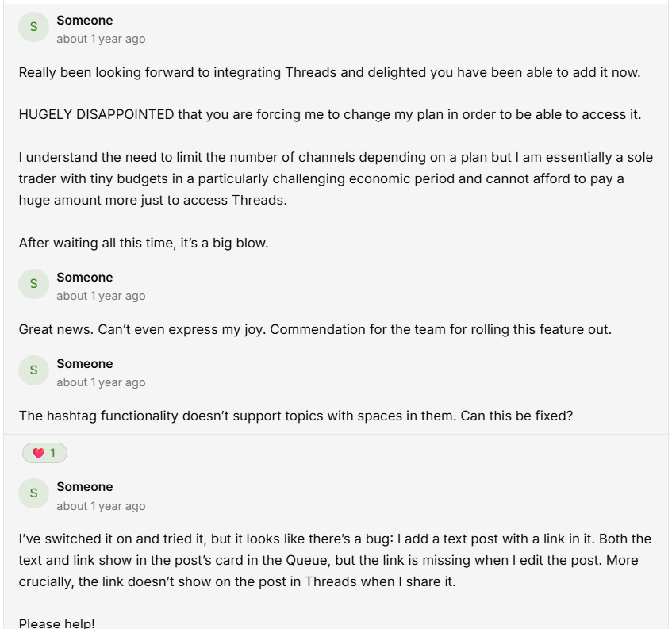Click the 'I've switched it on' bug report text
This screenshot has width=672, height=629.
point(334,560)
